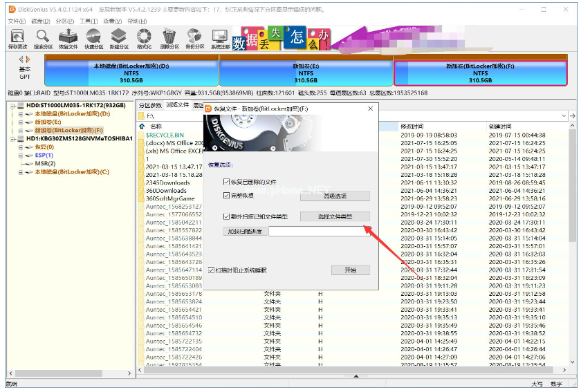Toggle the 完整恢复 checkbox
581x392 pixels.
[x=227, y=196]
